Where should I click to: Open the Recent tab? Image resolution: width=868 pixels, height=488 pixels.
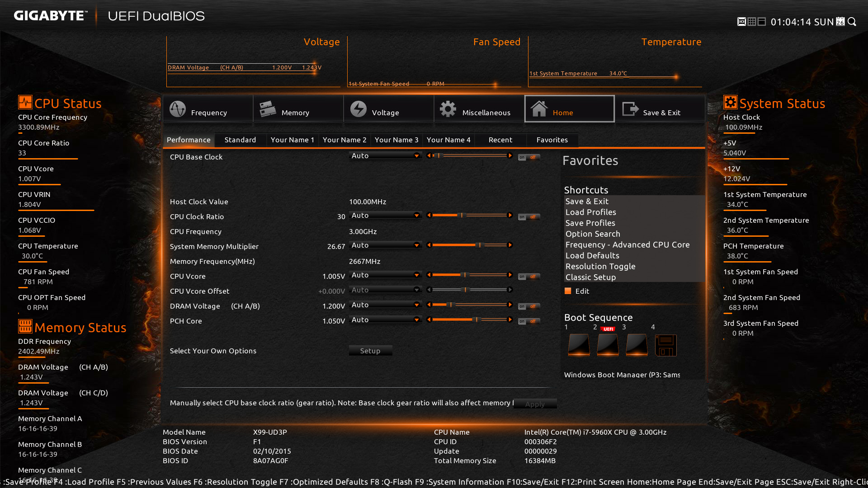(500, 140)
